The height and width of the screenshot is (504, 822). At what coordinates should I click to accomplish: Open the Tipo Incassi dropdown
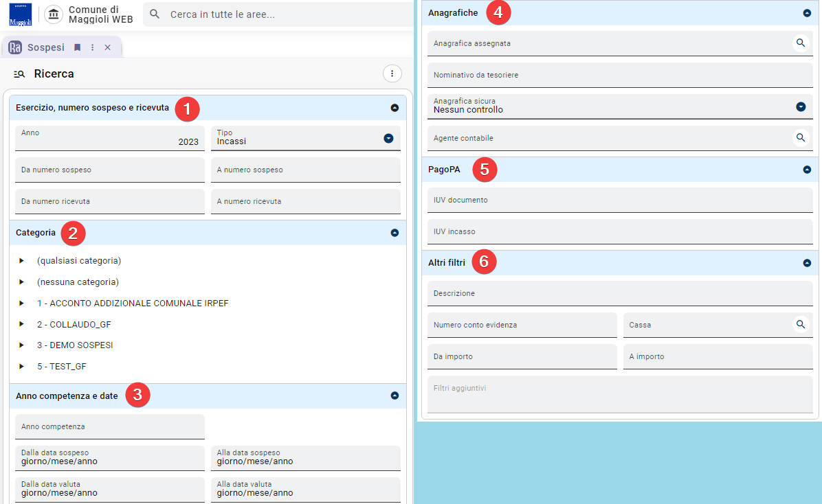388,138
